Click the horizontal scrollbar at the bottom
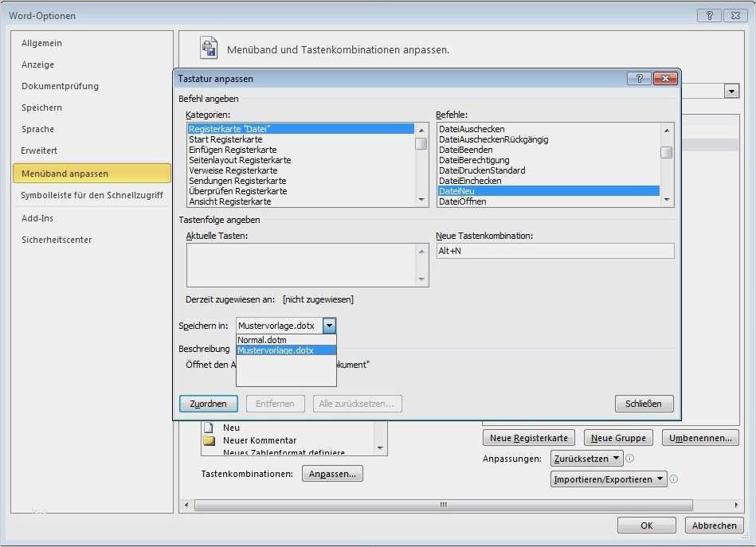756x547 pixels. 443,505
